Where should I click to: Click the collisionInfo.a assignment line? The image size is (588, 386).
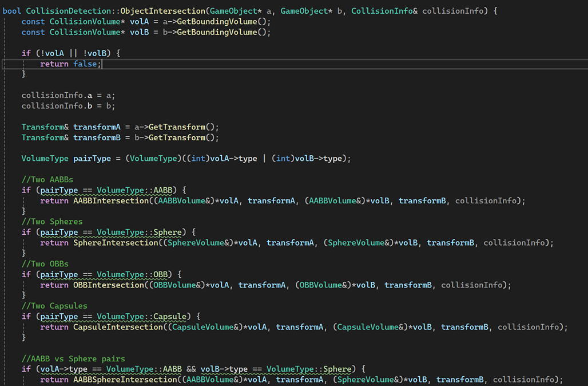point(68,95)
